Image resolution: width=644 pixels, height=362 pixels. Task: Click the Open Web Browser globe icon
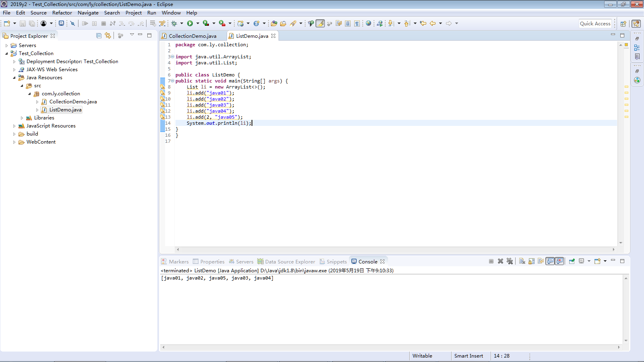(x=368, y=23)
